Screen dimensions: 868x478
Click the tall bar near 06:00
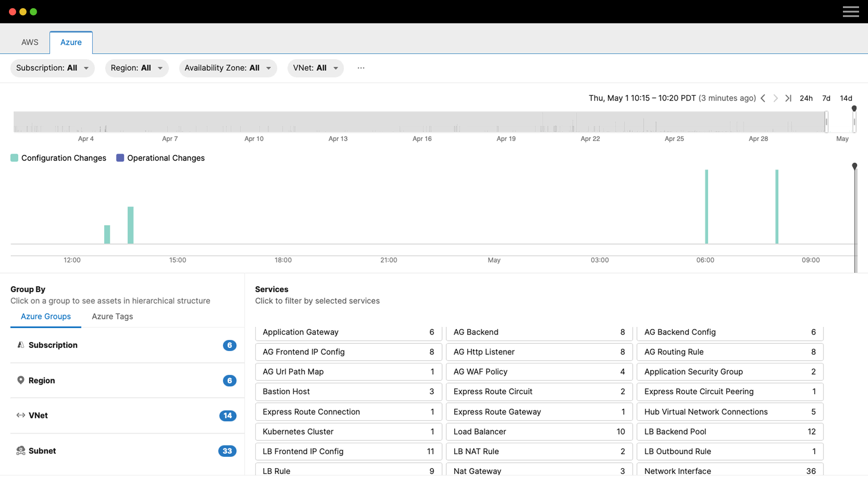[x=706, y=207]
